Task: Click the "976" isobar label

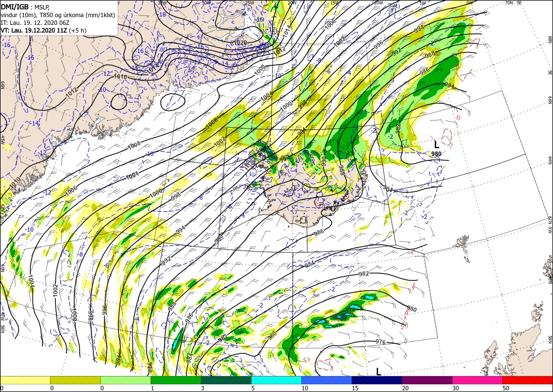Action: [380, 342]
